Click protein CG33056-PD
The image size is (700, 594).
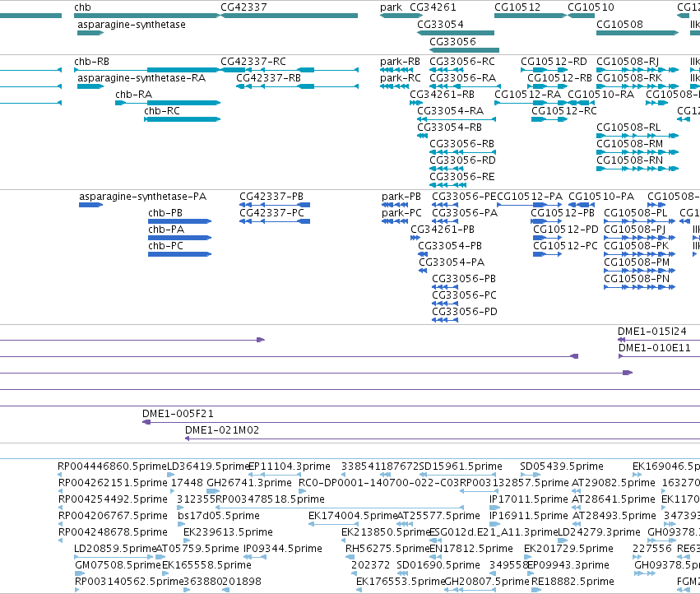[x=464, y=312]
